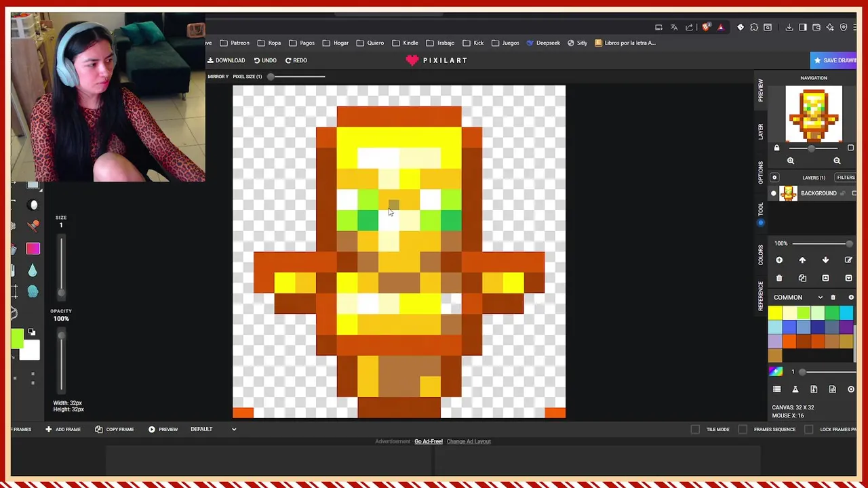Pick the purple palette swatch

pyautogui.click(x=846, y=327)
